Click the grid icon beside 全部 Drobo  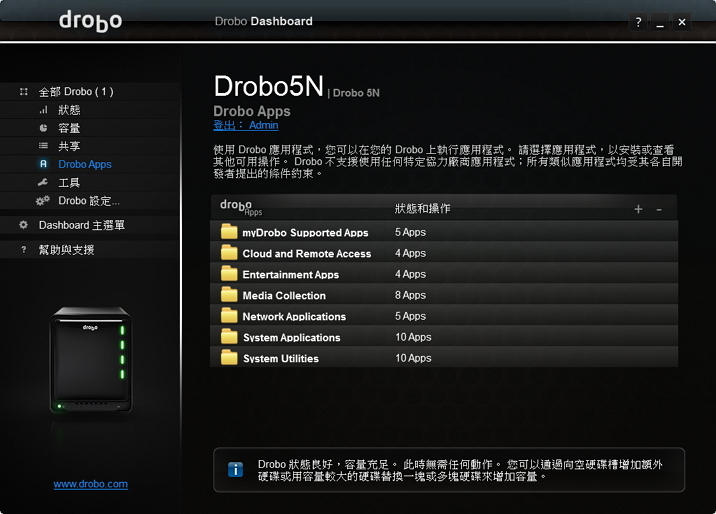pos(24,92)
